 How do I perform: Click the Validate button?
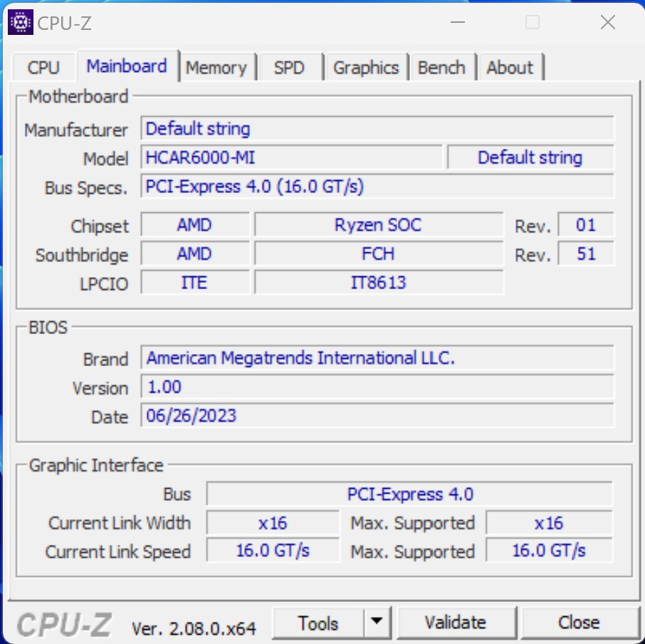456,623
